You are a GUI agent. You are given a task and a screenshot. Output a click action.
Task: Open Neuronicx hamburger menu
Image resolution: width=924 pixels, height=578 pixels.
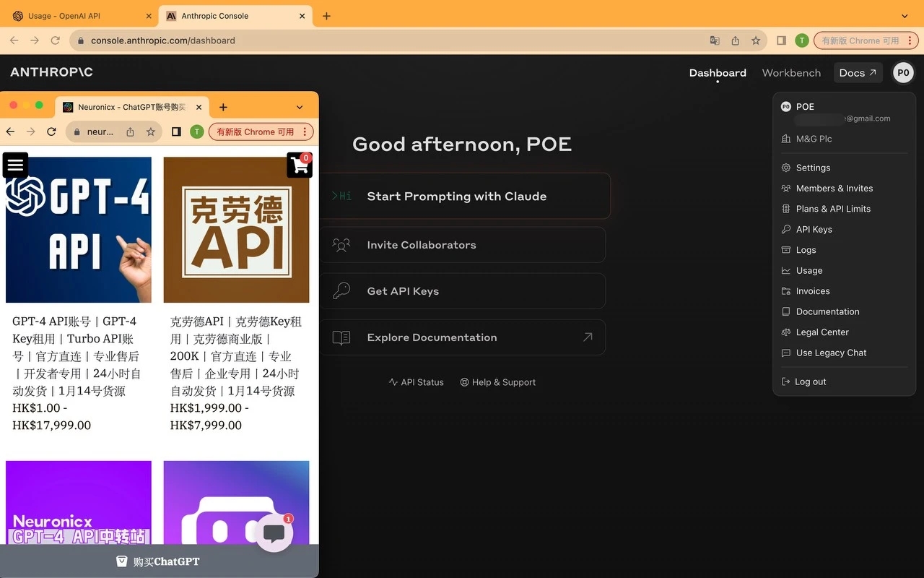16,165
